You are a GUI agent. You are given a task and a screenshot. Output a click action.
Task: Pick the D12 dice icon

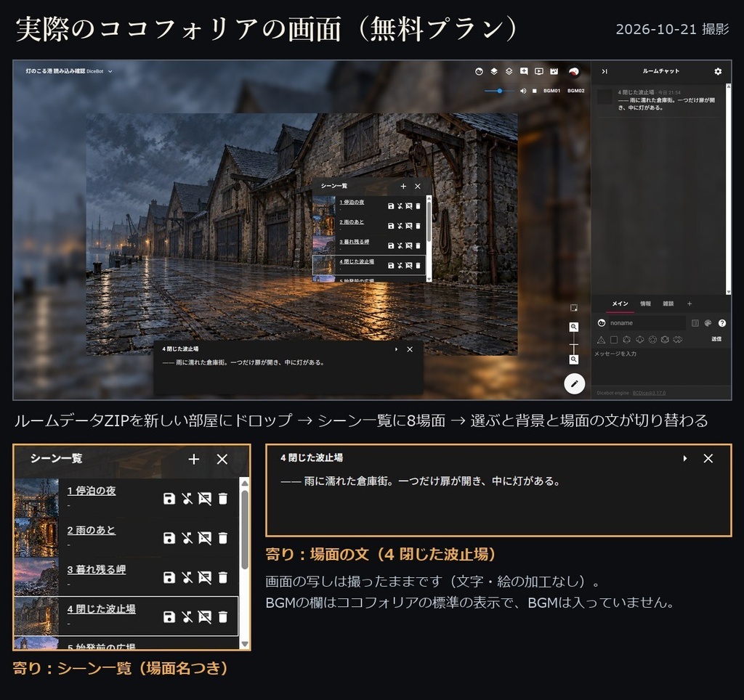tap(652, 340)
